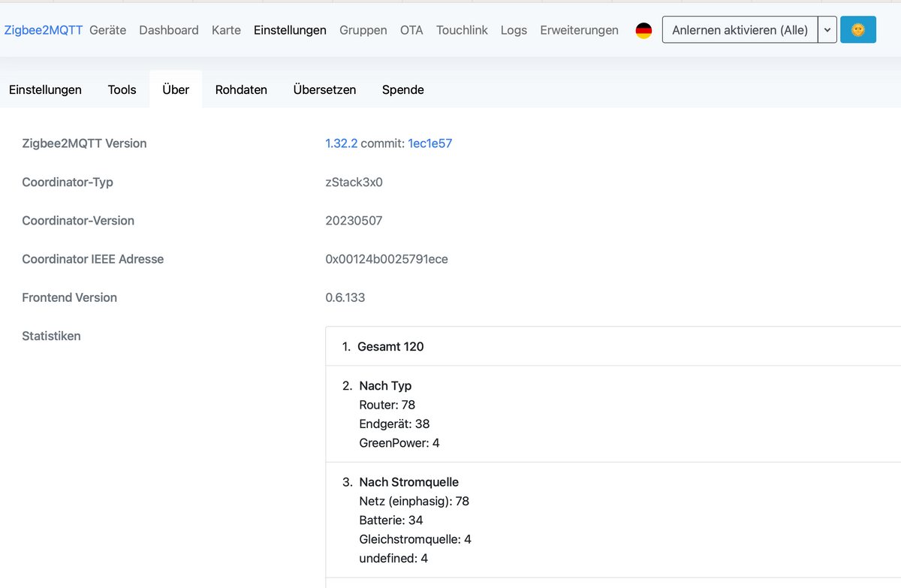The height and width of the screenshot is (588, 901).
Task: Click frontend version value 0.6.133
Action: click(345, 297)
